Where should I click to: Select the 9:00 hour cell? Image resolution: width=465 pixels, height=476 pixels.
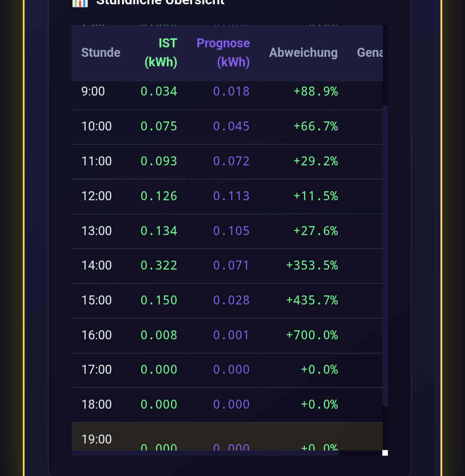pos(93,91)
